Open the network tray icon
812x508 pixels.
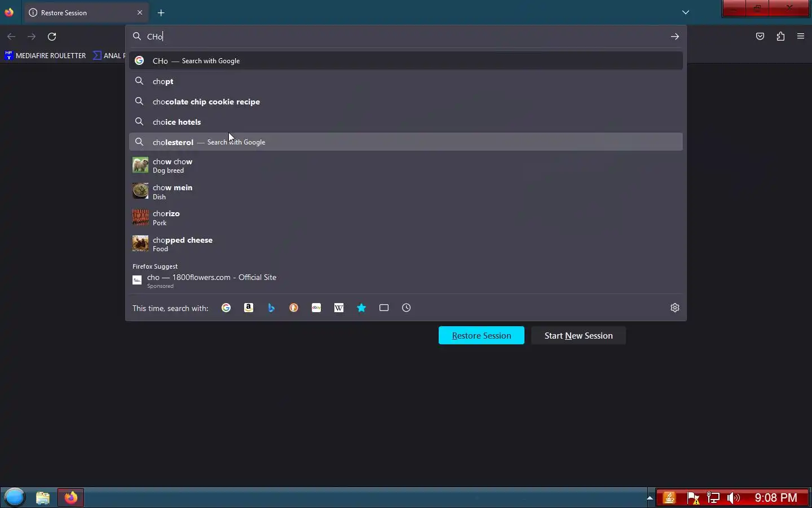click(713, 498)
